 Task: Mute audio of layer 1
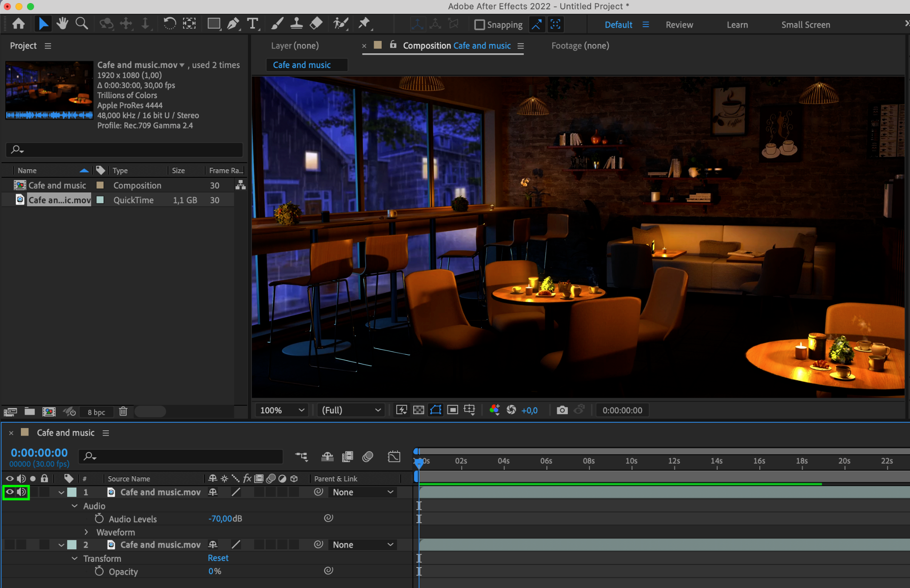21,492
